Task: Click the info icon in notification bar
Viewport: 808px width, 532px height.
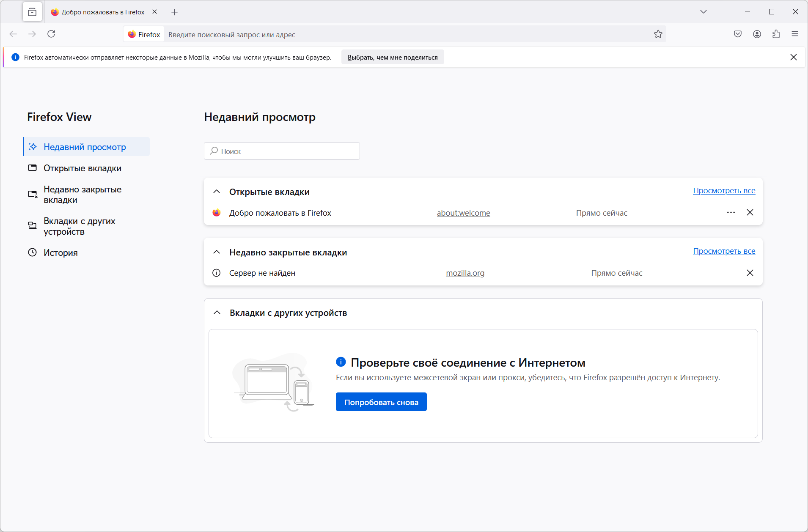Action: [15, 57]
